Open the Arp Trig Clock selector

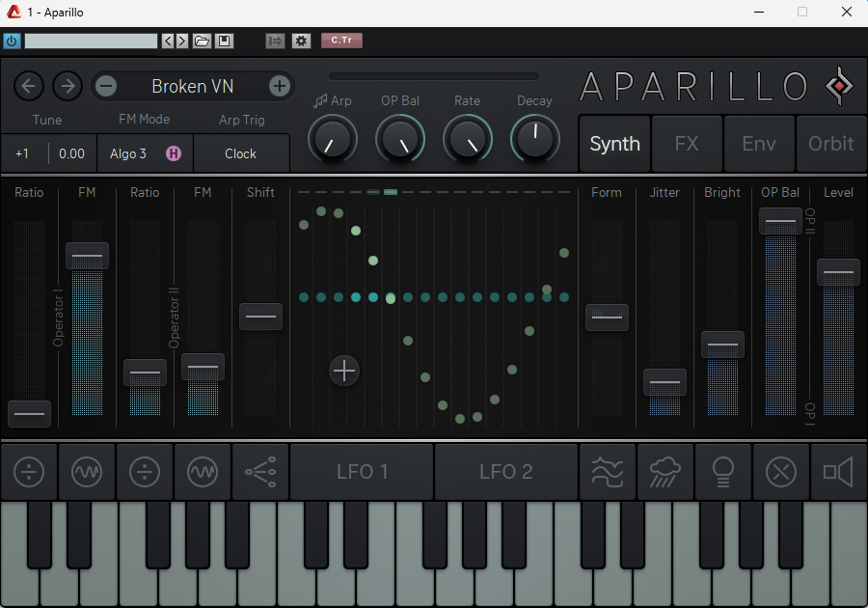pyautogui.click(x=240, y=153)
